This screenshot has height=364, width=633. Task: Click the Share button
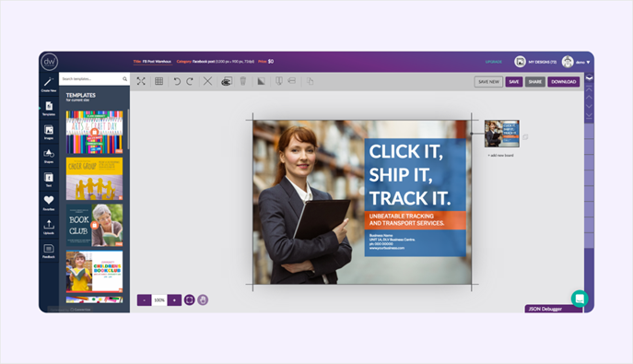click(535, 82)
